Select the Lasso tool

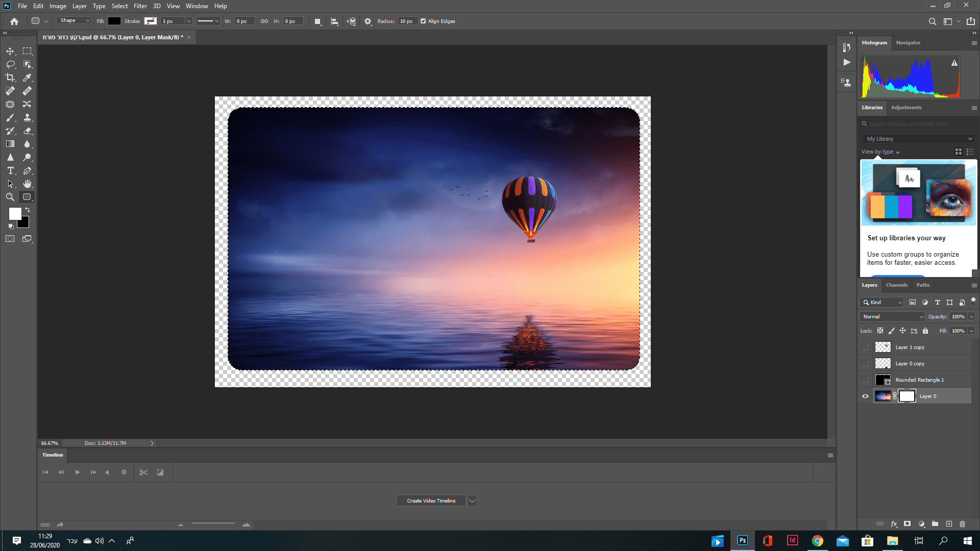(10, 64)
